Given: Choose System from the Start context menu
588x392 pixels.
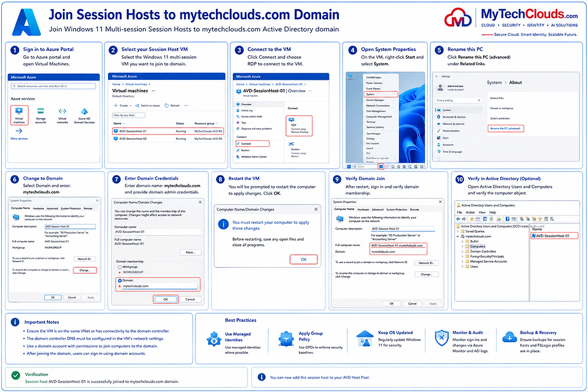Looking at the screenshot, I should [380, 94].
